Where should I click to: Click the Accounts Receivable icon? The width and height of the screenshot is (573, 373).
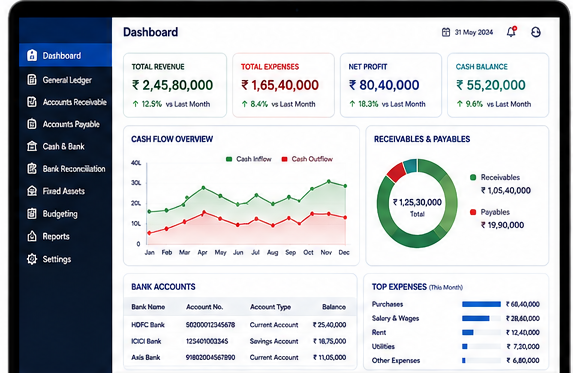pyautogui.click(x=32, y=102)
